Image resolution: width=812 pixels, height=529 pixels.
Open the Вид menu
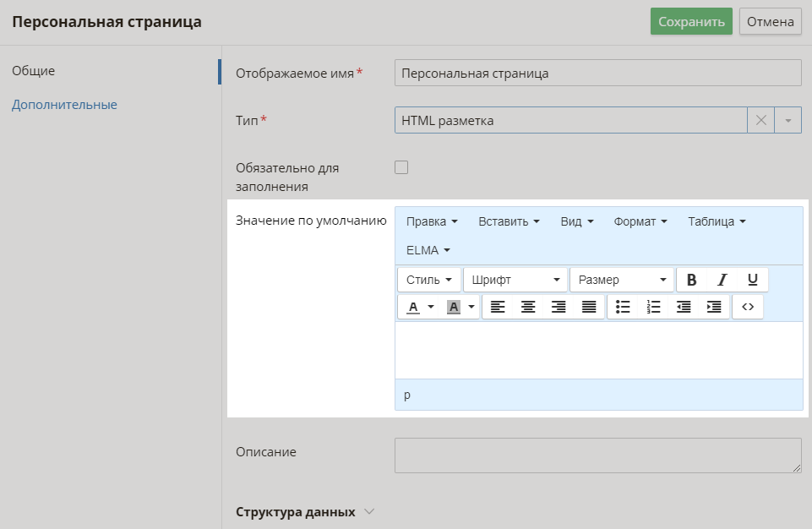577,221
